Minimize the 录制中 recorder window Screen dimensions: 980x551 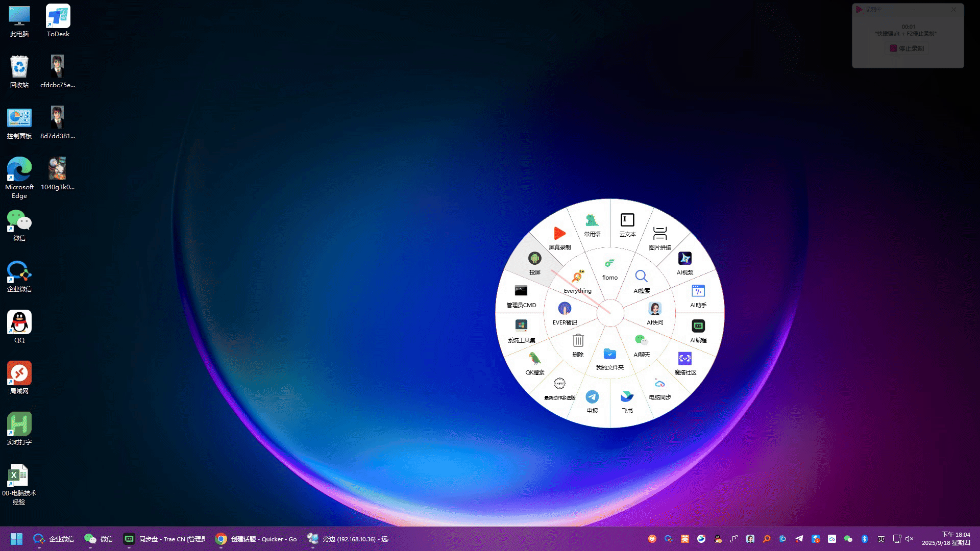[912, 9]
